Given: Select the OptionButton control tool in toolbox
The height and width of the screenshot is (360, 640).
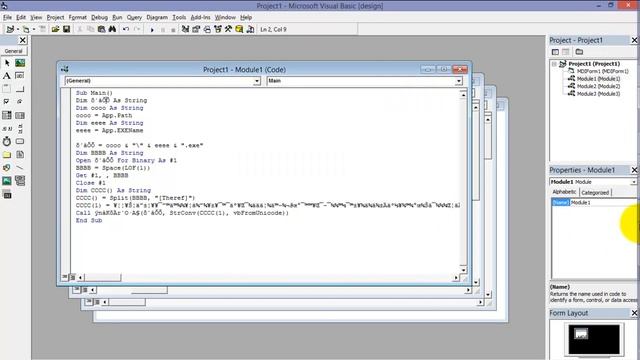Looking at the screenshot, I should 20,102.
